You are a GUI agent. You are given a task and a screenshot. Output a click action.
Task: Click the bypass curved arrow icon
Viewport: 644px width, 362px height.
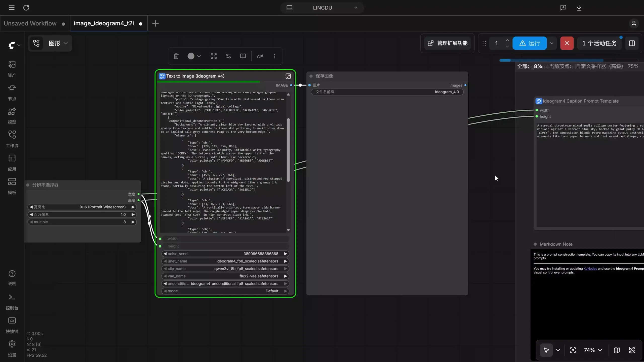(260, 56)
